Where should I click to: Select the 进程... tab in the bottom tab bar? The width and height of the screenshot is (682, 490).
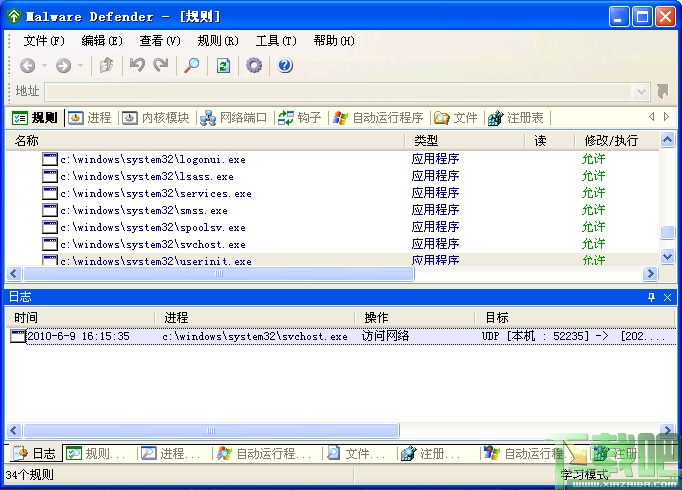click(171, 453)
